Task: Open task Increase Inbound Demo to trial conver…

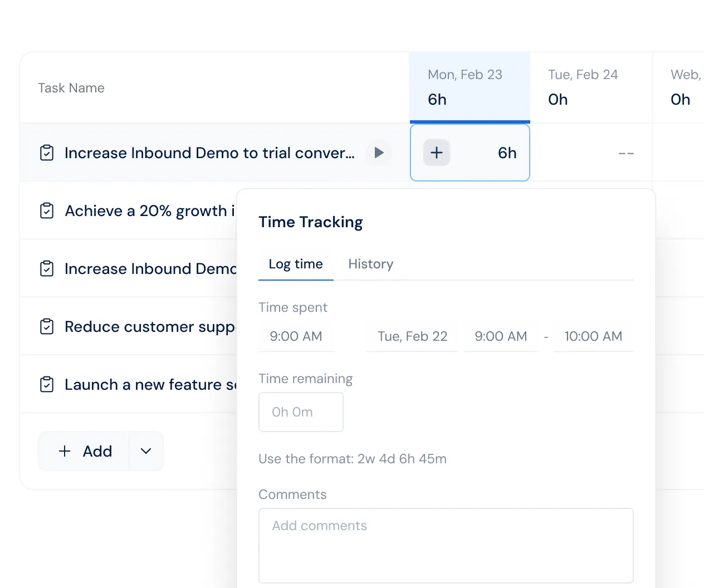Action: 209,153
